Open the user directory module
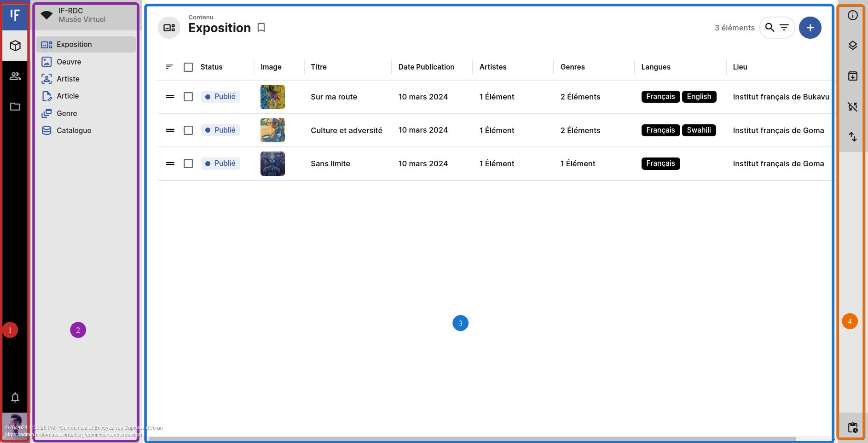The height and width of the screenshot is (443, 868). [15, 76]
